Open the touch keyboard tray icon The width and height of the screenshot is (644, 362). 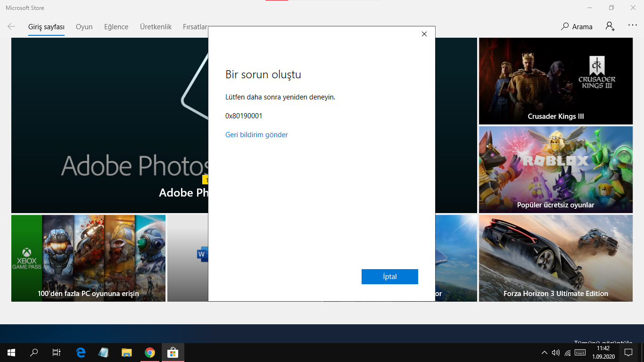(x=580, y=353)
